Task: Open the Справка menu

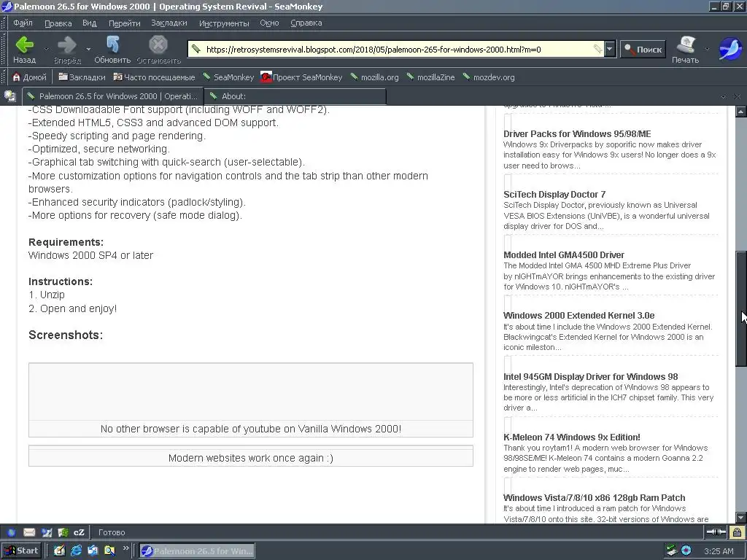Action: (x=306, y=23)
